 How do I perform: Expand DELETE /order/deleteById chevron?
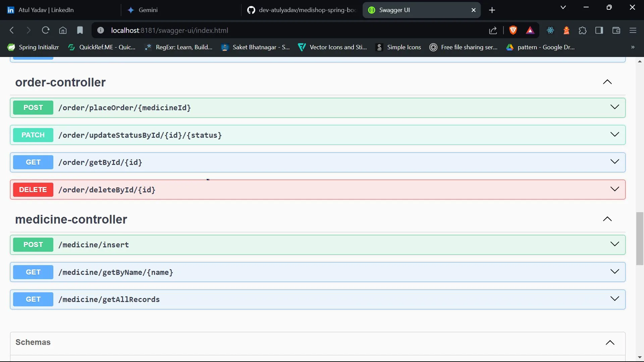click(614, 189)
